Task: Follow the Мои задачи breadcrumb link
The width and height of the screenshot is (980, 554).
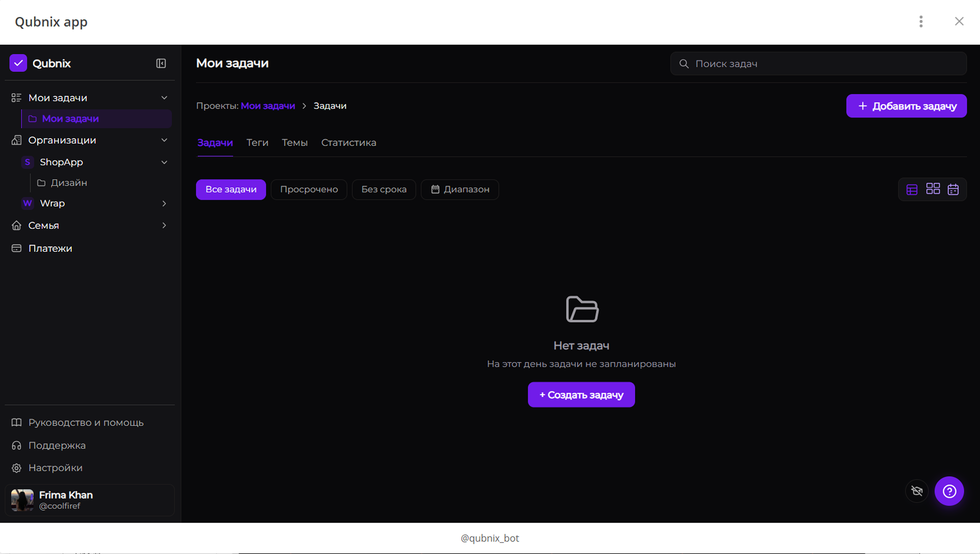Action: pyautogui.click(x=268, y=106)
